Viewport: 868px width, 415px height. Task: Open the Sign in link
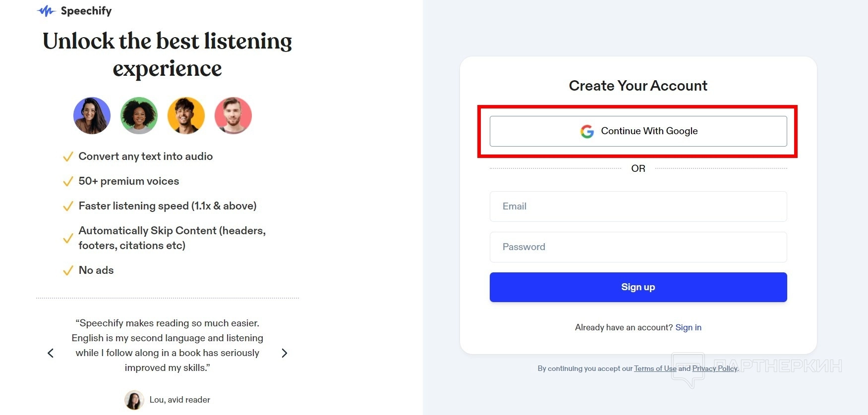coord(688,327)
